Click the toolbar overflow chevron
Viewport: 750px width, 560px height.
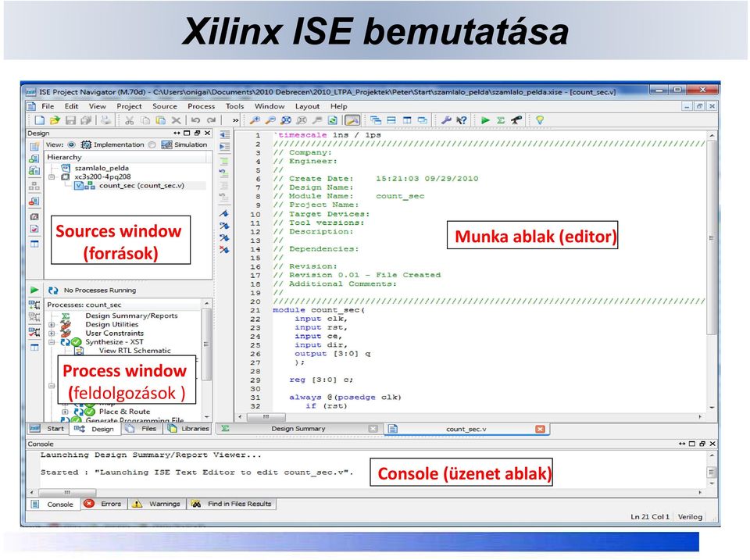pos(235,120)
